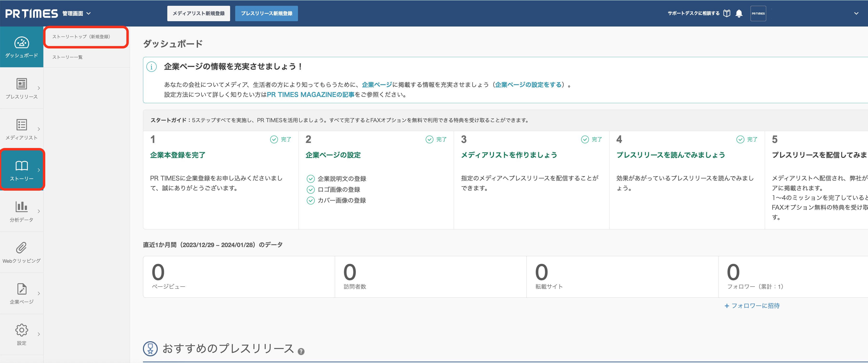Open the Dashboard sidebar icon
This screenshot has height=363, width=868.
pyautogui.click(x=22, y=43)
